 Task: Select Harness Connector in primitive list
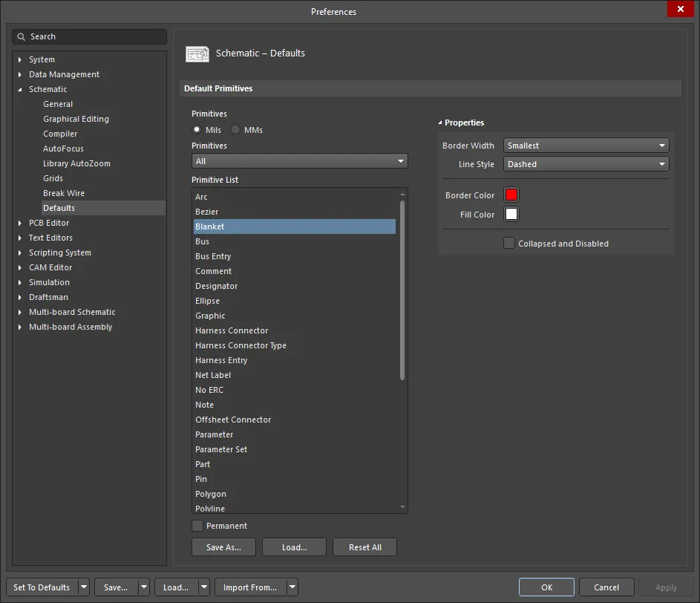[232, 330]
